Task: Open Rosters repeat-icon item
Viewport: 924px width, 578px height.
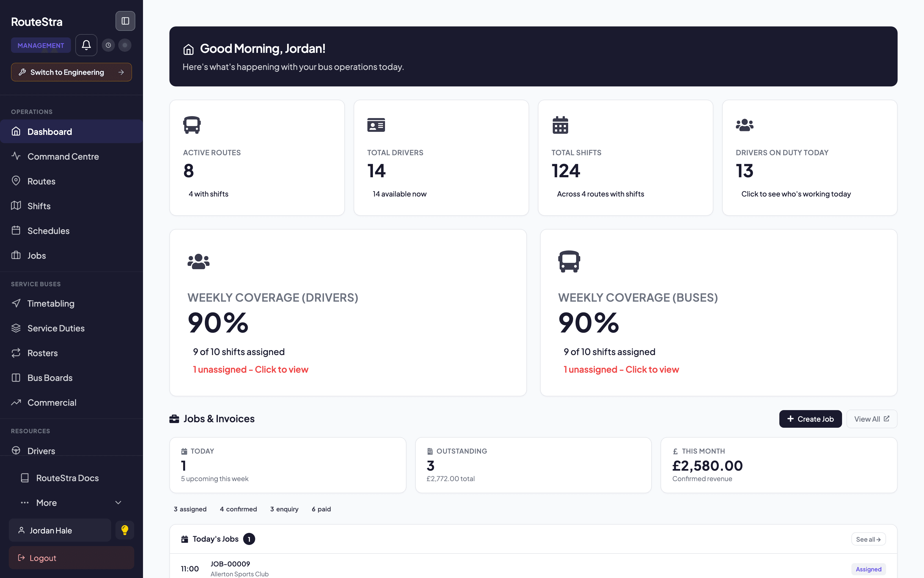Action: (x=71, y=353)
